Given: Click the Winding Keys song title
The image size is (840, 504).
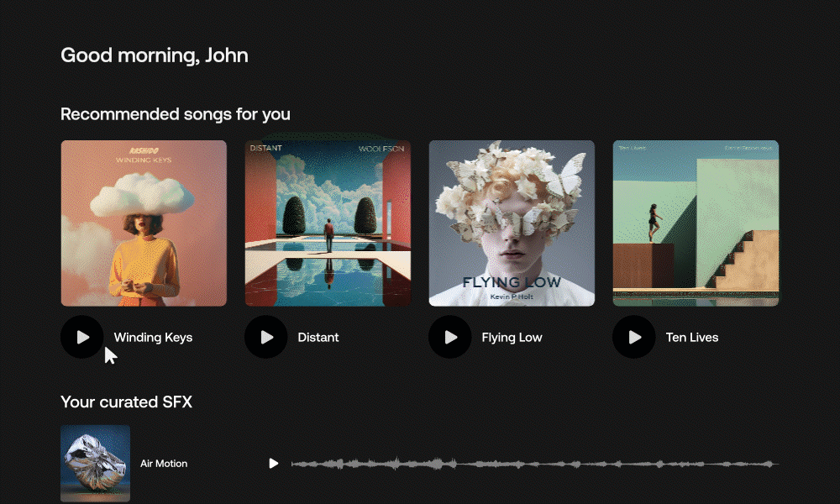Looking at the screenshot, I should pyautogui.click(x=153, y=338).
